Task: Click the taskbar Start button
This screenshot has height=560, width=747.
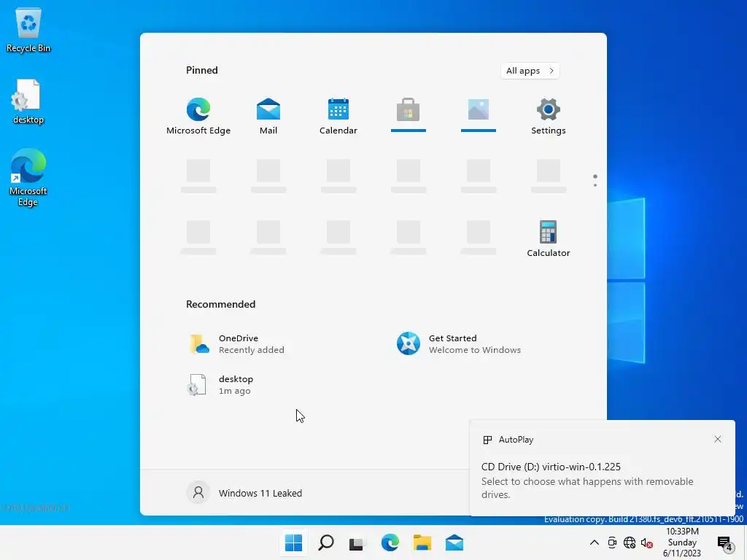Action: click(x=293, y=542)
